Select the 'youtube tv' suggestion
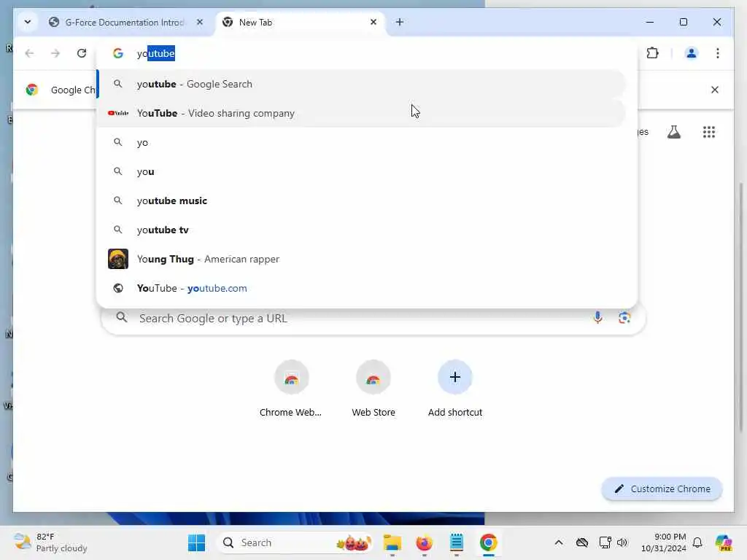This screenshot has height=560, width=747. point(361,230)
